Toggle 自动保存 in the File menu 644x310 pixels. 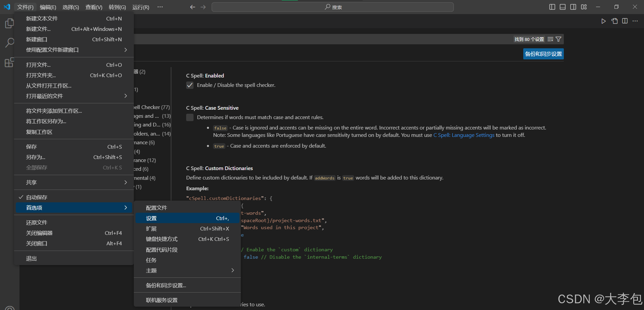[x=37, y=197]
